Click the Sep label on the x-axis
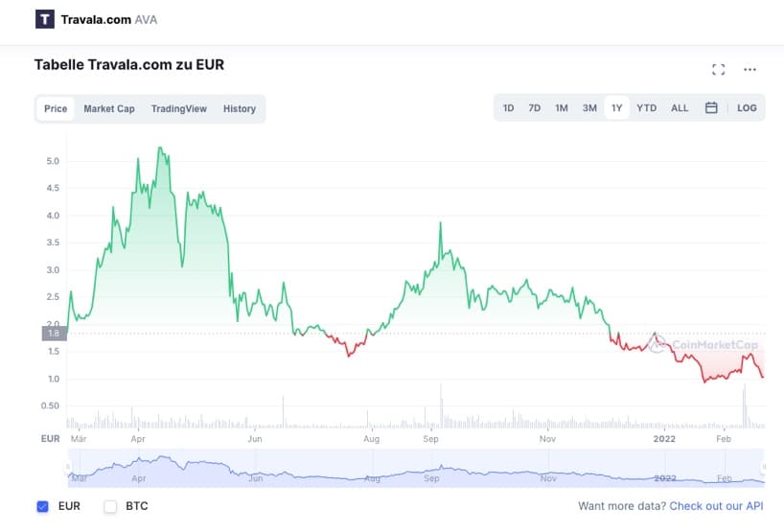Viewport: 784px width, 532px height. tap(430, 439)
